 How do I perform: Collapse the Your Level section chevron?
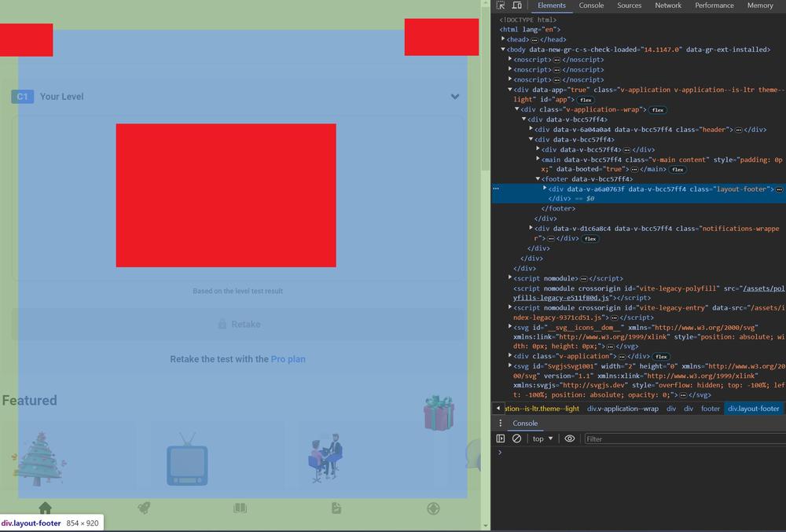[455, 97]
